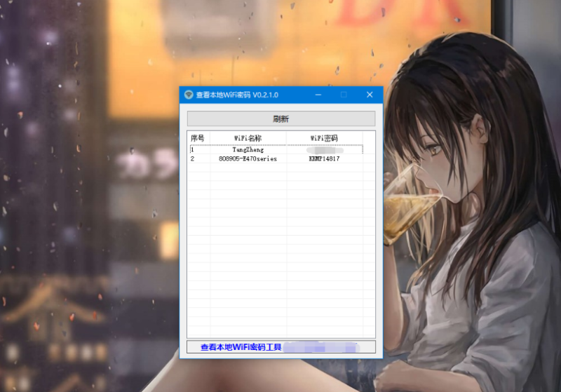
Task: Click the WiFi名称 column header
Action: 248,138
